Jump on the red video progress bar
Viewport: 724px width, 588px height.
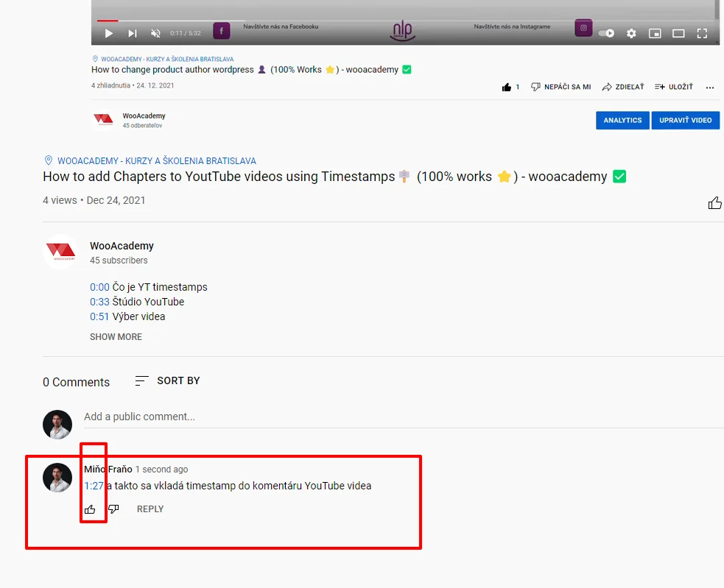click(107, 21)
